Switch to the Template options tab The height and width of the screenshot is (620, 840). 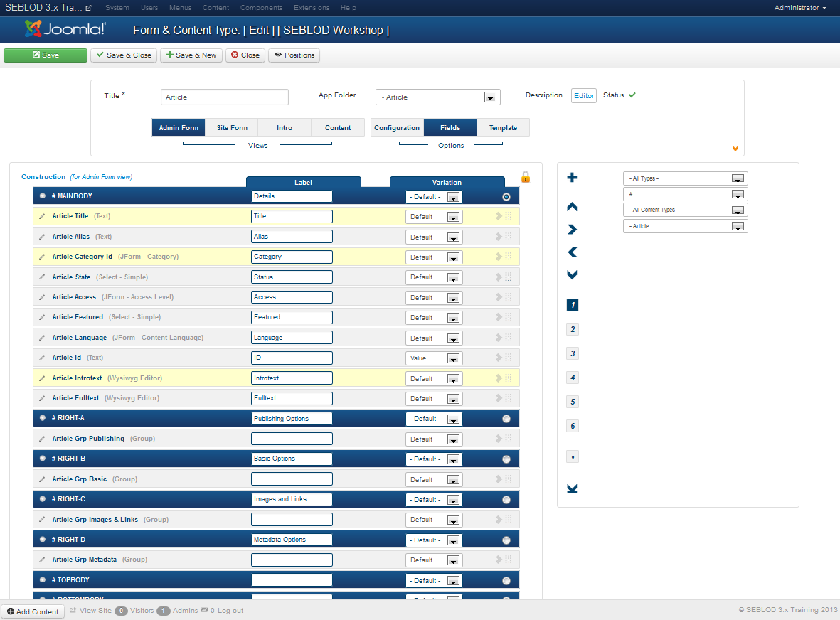click(503, 127)
